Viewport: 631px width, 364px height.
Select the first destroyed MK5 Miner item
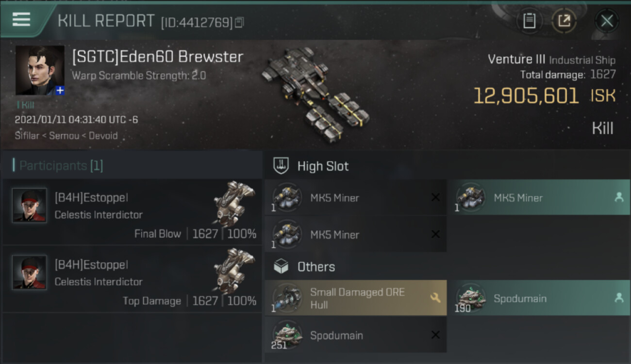click(355, 198)
